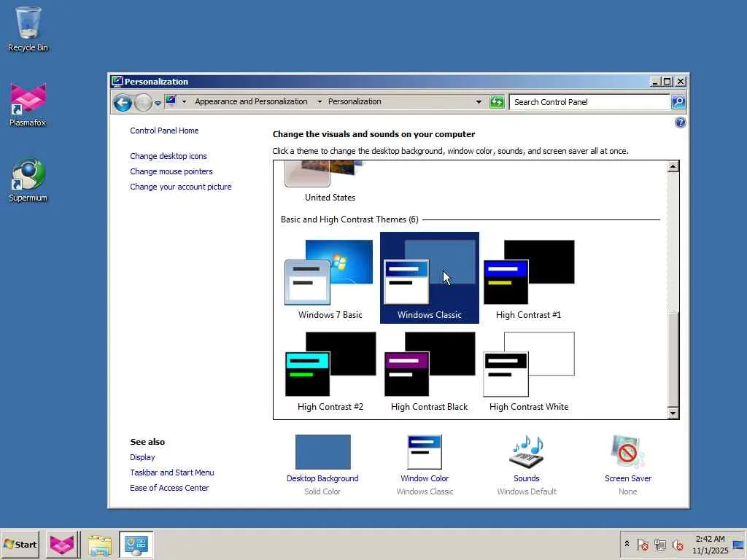Click the Action Center flag tray icon
This screenshot has width=747, height=560.
pyautogui.click(x=642, y=545)
